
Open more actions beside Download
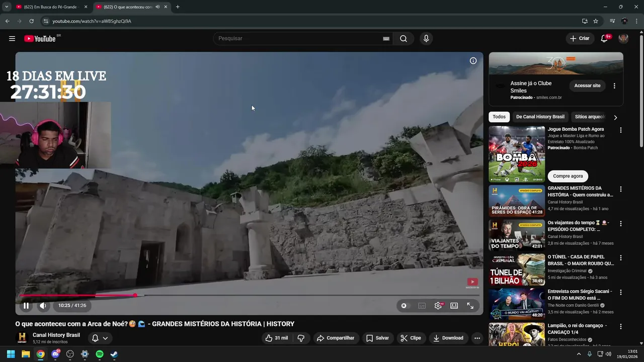click(x=477, y=338)
